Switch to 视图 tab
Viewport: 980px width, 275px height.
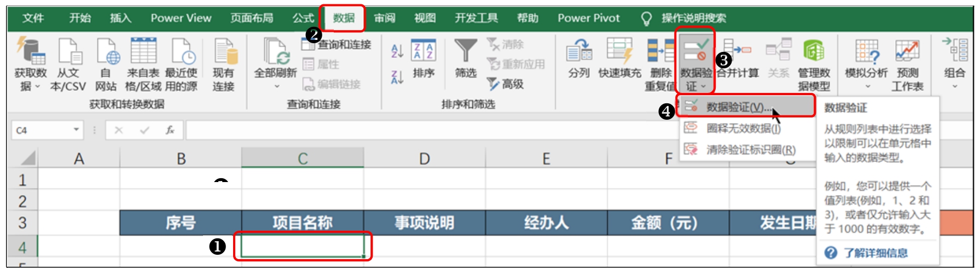(425, 18)
